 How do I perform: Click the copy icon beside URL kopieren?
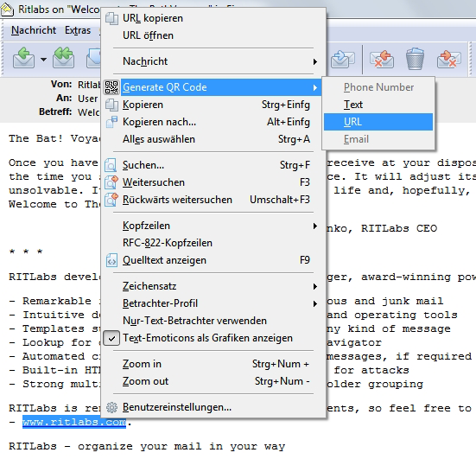[111, 18]
